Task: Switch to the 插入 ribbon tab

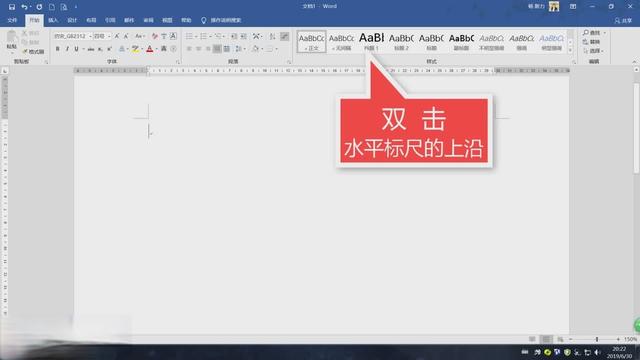Action: (53, 20)
